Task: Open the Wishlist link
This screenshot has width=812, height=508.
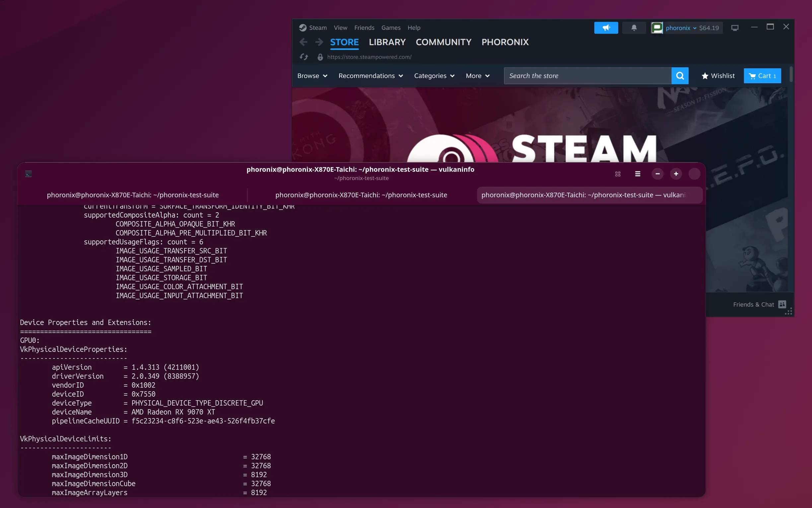Action: [x=718, y=76]
